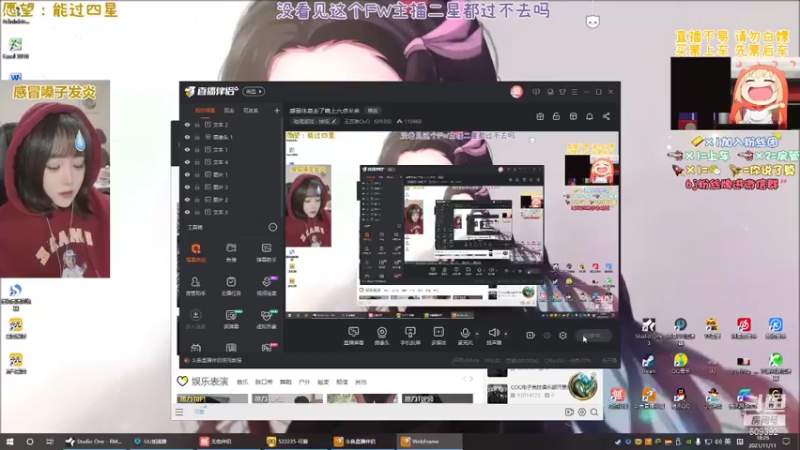Edit the room category with the pencil button
This screenshot has height=450, width=800.
[334, 121]
